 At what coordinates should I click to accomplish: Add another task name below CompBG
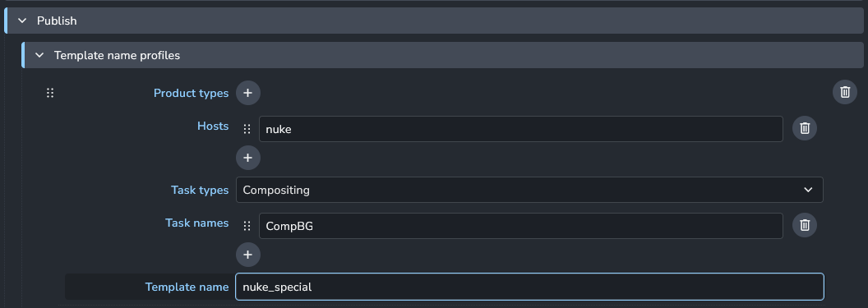(x=248, y=255)
